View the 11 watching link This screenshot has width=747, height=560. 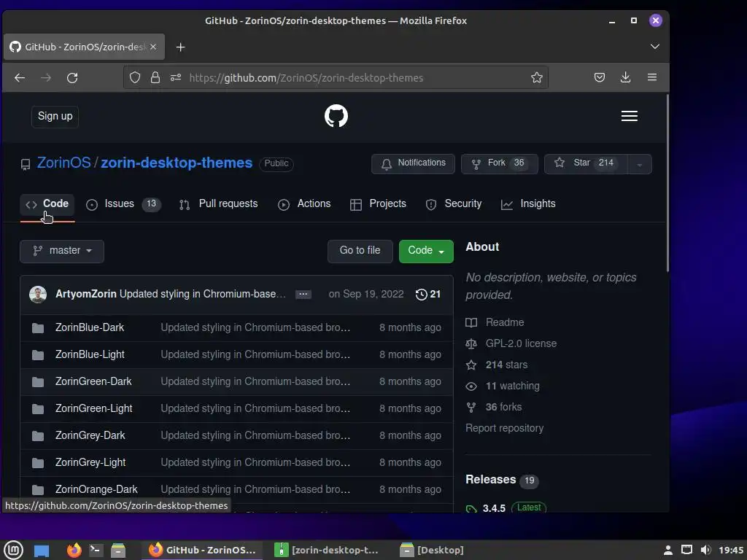coord(513,386)
